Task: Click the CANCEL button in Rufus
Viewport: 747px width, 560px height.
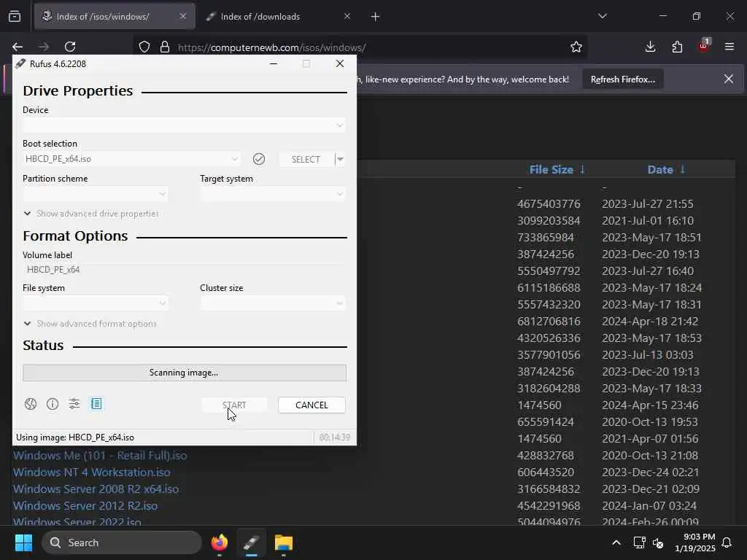Action: [311, 405]
